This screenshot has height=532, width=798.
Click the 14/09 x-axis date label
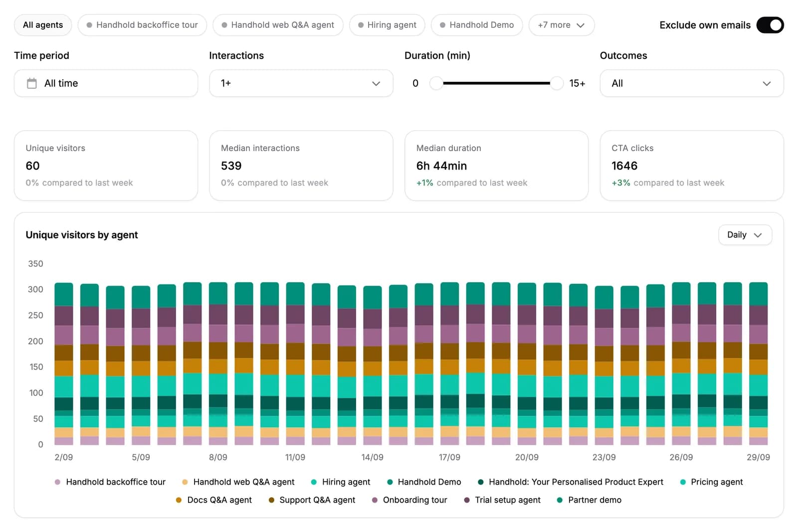tap(373, 457)
